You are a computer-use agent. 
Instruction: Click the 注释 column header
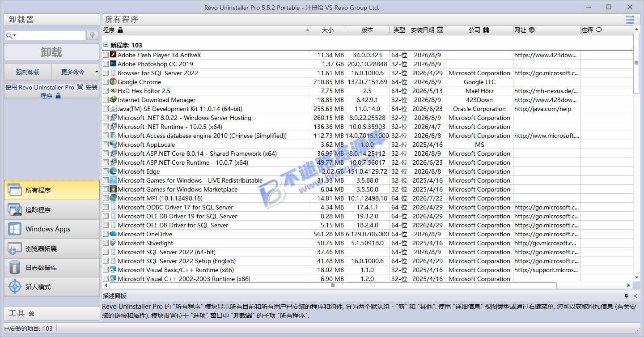click(x=606, y=30)
